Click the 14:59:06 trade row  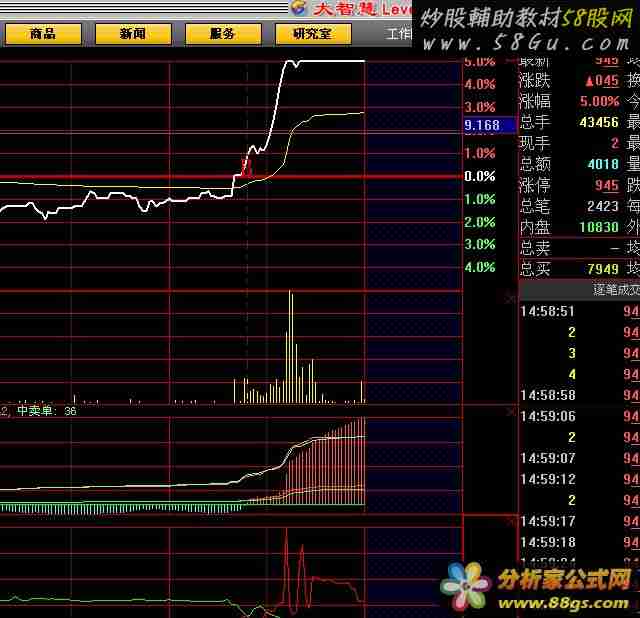[x=580, y=416]
